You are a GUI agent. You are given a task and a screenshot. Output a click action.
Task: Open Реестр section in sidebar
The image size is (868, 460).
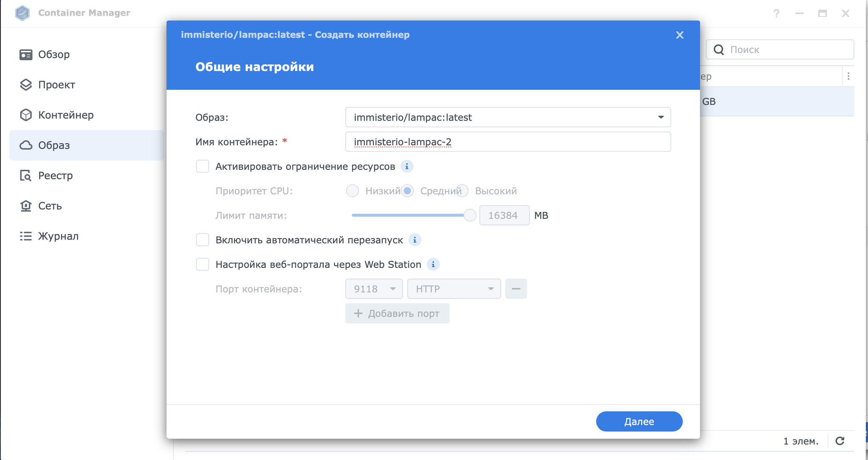55,176
